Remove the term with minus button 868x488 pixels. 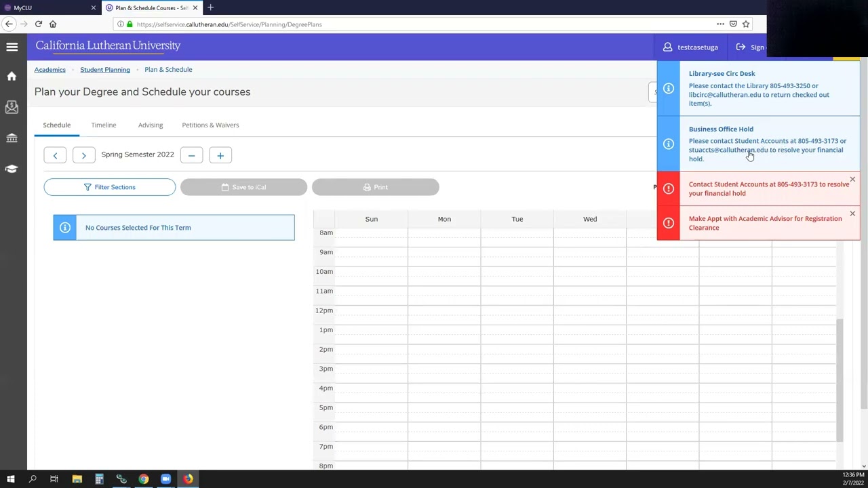pyautogui.click(x=191, y=155)
